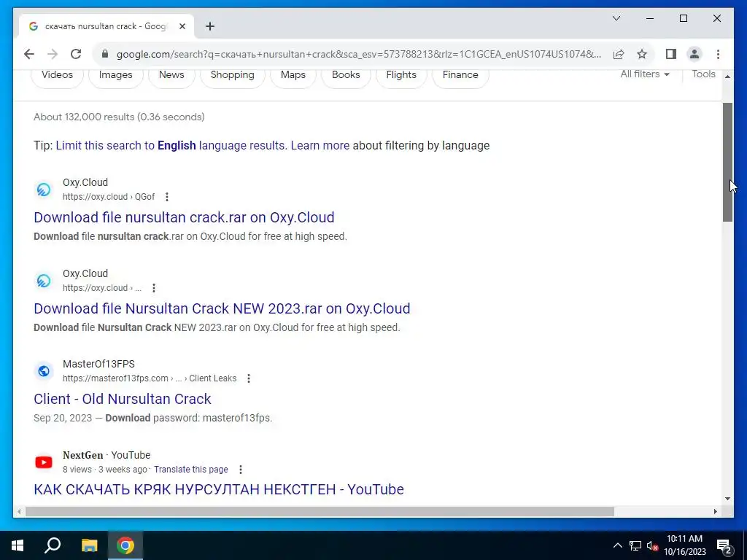This screenshot has height=560, width=747.
Task: Open Chrome's three-dot menu
Action: click(x=718, y=54)
